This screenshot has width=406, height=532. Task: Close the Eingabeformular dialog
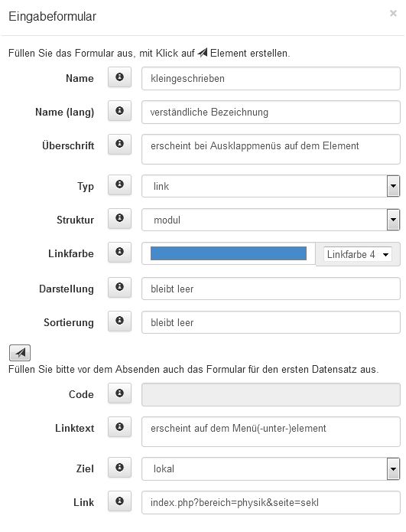click(393, 13)
